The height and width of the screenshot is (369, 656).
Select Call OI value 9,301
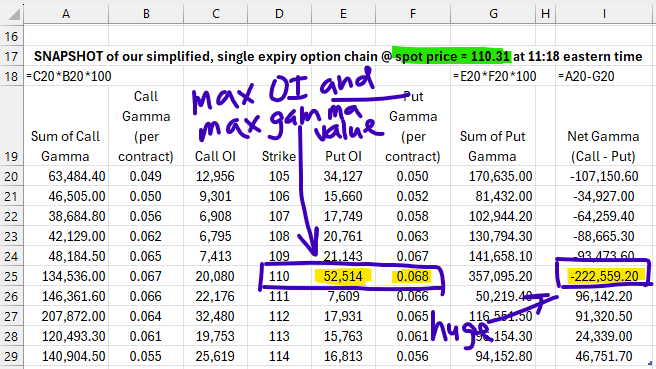pyautogui.click(x=215, y=196)
